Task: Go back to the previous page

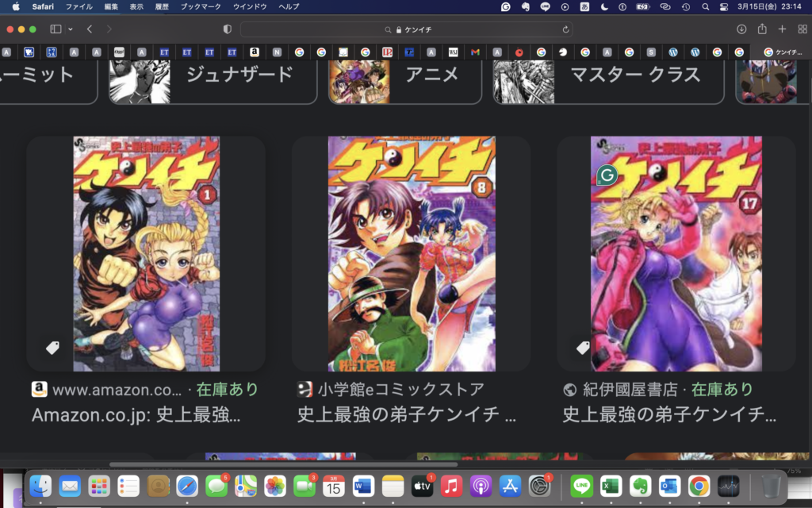Action: (x=90, y=29)
